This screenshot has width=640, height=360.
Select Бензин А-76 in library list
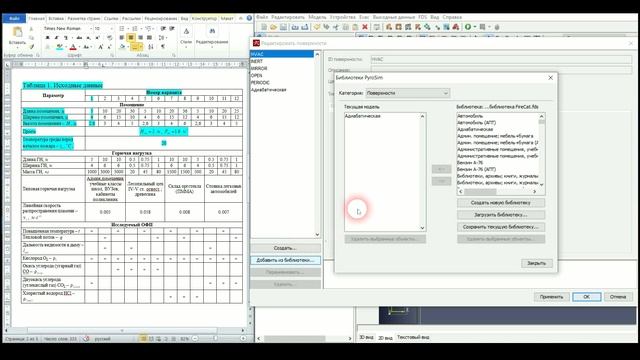[x=470, y=162]
